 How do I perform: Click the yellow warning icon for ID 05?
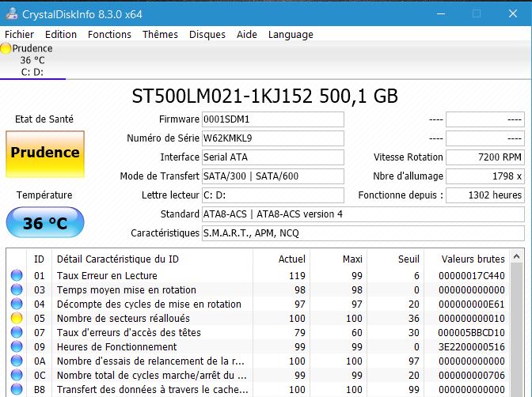coord(17,318)
